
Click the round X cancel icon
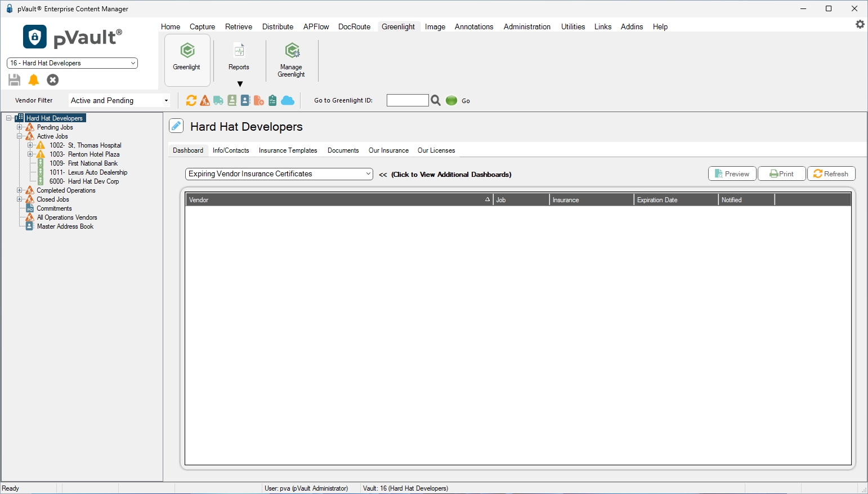(53, 80)
